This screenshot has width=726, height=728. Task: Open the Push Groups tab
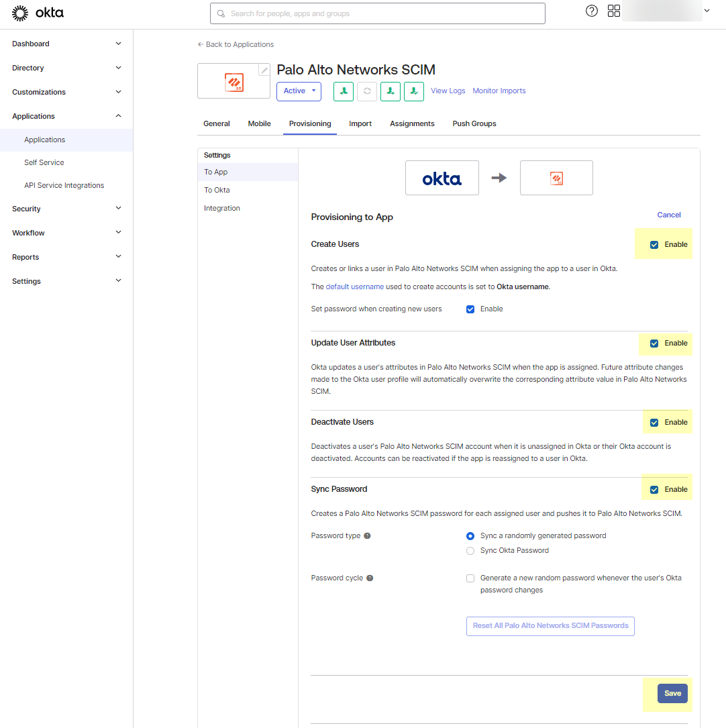474,123
